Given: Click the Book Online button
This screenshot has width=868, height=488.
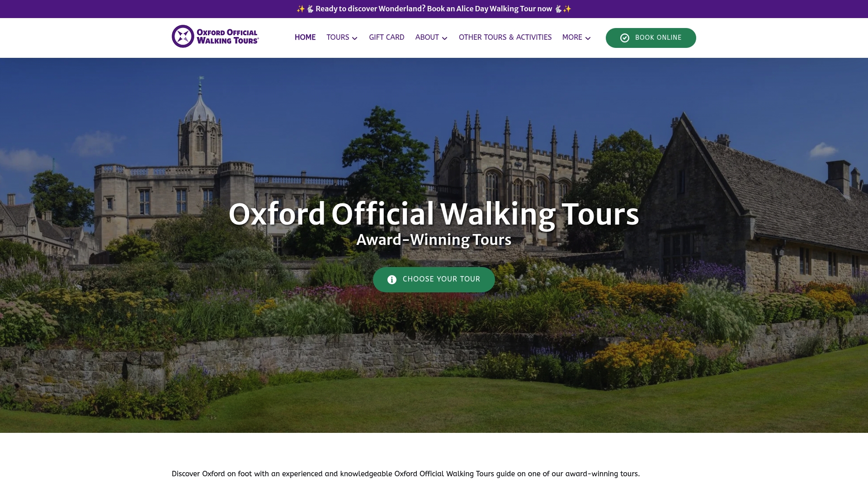Looking at the screenshot, I should pos(651,38).
